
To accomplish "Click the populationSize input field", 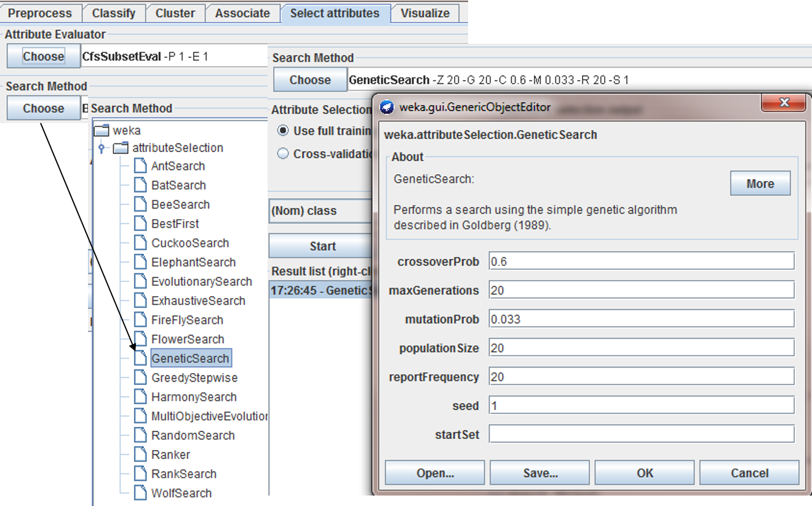I will click(x=642, y=348).
